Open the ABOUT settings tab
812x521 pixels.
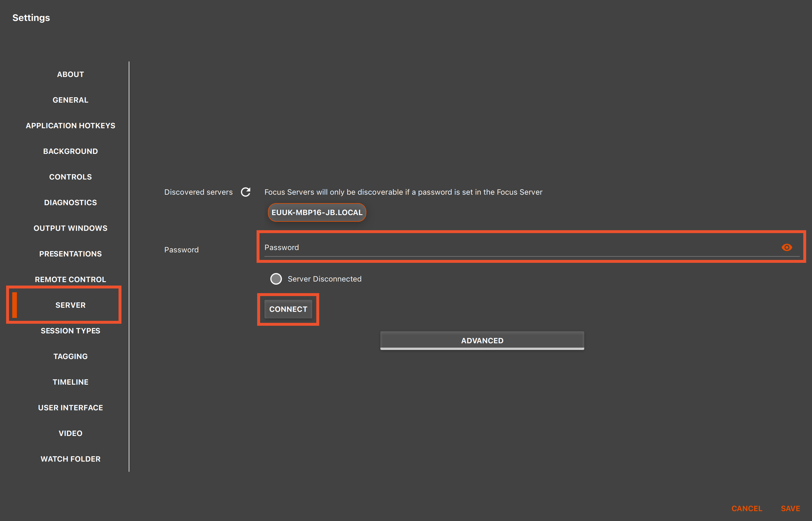pos(70,74)
